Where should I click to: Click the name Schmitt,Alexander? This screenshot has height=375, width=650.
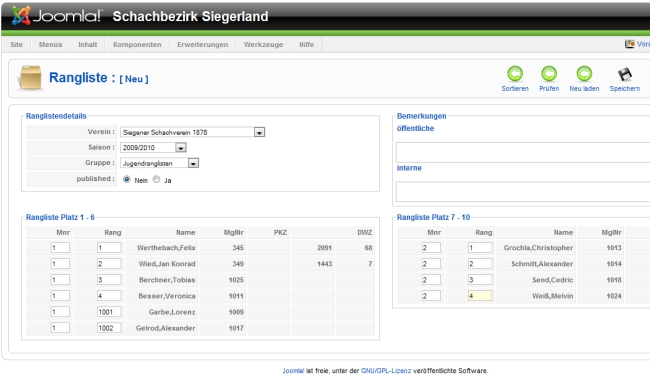pyautogui.click(x=542, y=264)
